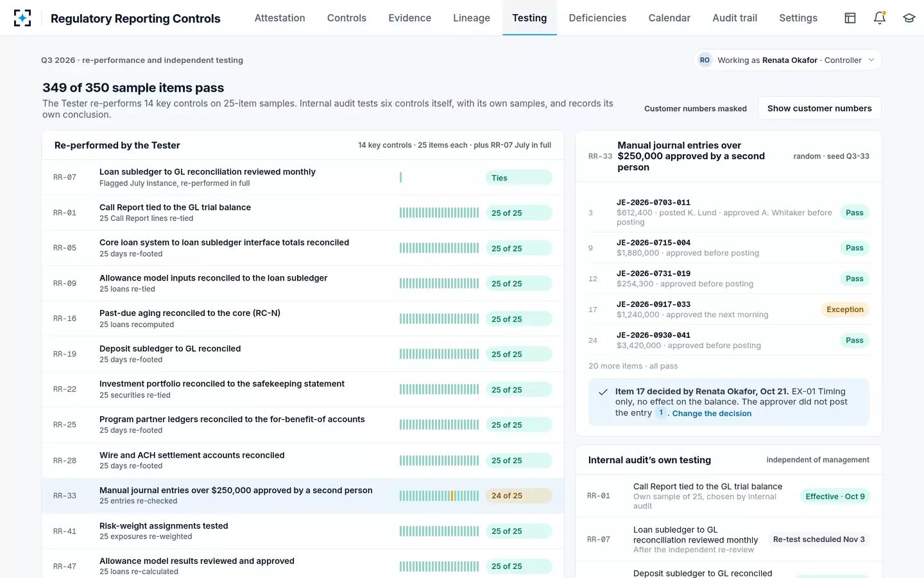Click the Re-test scheduled Nov 3 pill

pyautogui.click(x=819, y=539)
